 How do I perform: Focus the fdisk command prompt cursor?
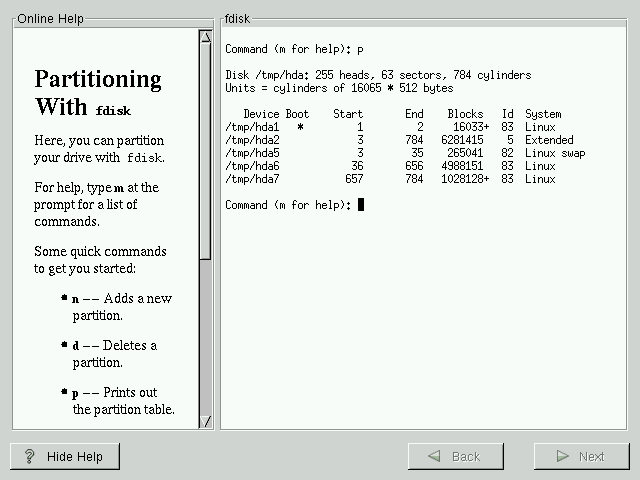coord(361,205)
